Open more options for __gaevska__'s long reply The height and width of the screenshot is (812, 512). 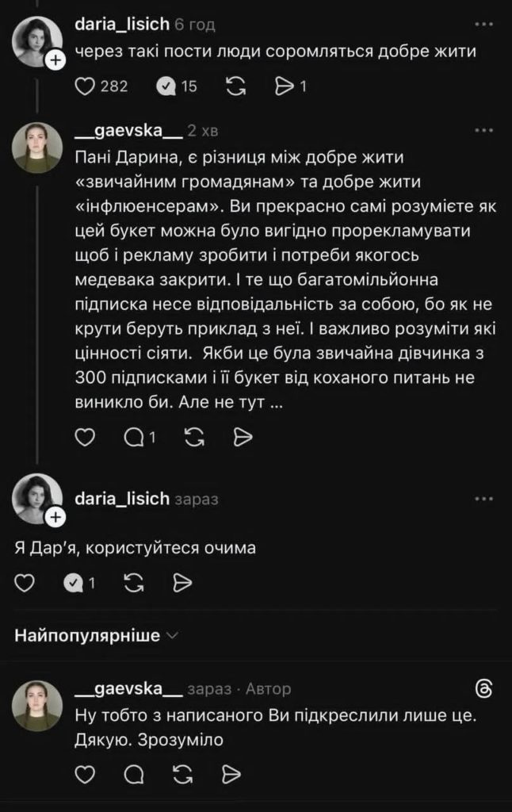pyautogui.click(x=483, y=129)
